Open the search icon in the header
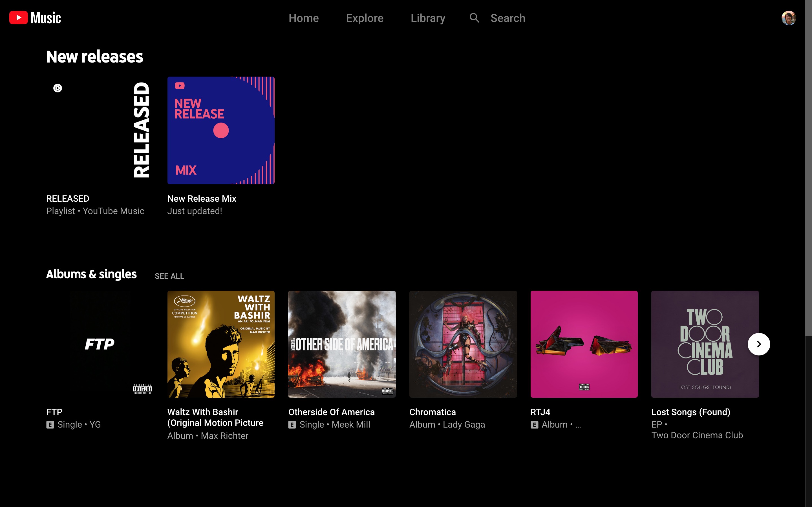Image resolution: width=812 pixels, height=507 pixels. point(474,18)
